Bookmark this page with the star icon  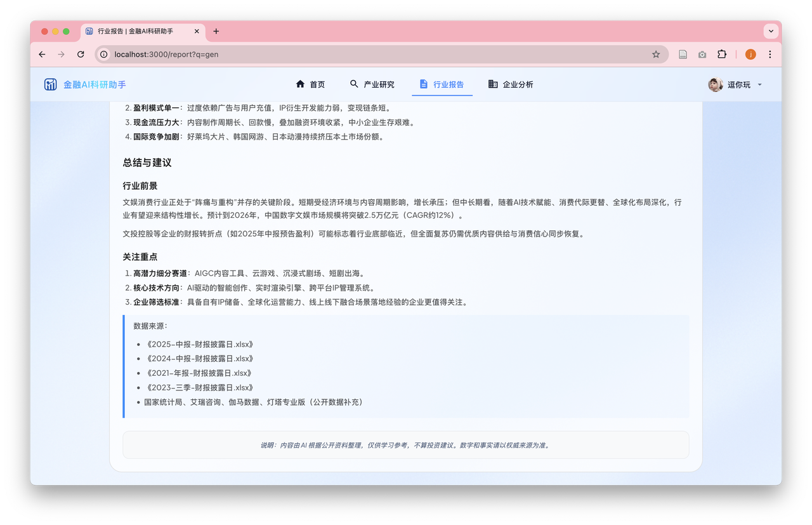click(x=656, y=55)
